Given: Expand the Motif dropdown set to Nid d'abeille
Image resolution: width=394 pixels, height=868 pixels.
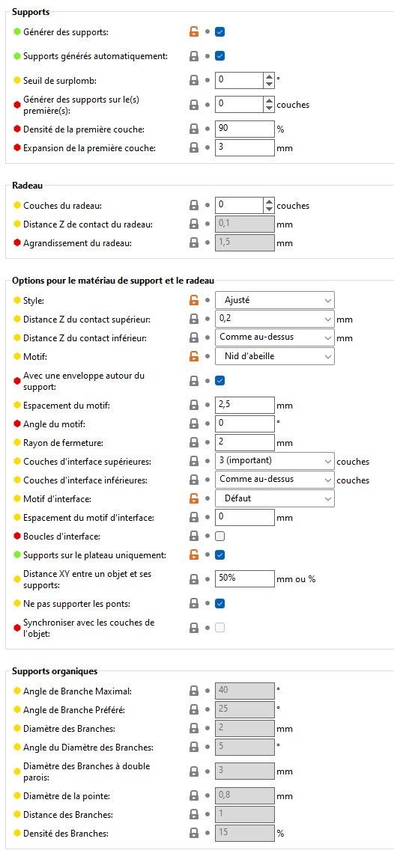Looking at the screenshot, I should click(275, 356).
